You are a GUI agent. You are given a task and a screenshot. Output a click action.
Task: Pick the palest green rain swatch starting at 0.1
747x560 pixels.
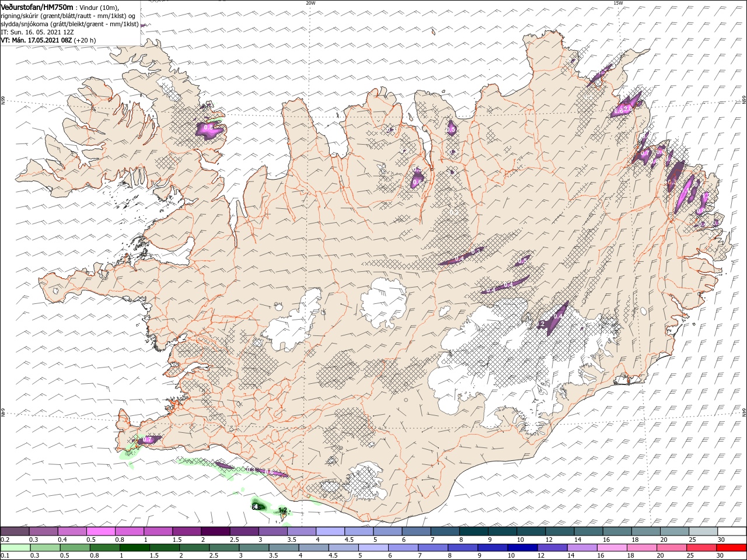pyautogui.click(x=15, y=548)
